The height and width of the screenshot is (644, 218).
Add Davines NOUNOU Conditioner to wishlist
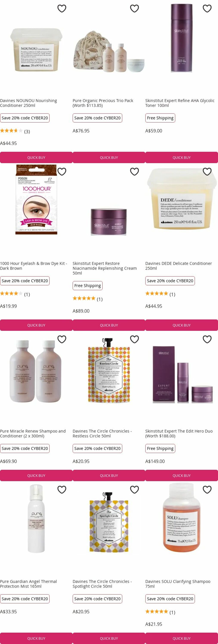(62, 9)
